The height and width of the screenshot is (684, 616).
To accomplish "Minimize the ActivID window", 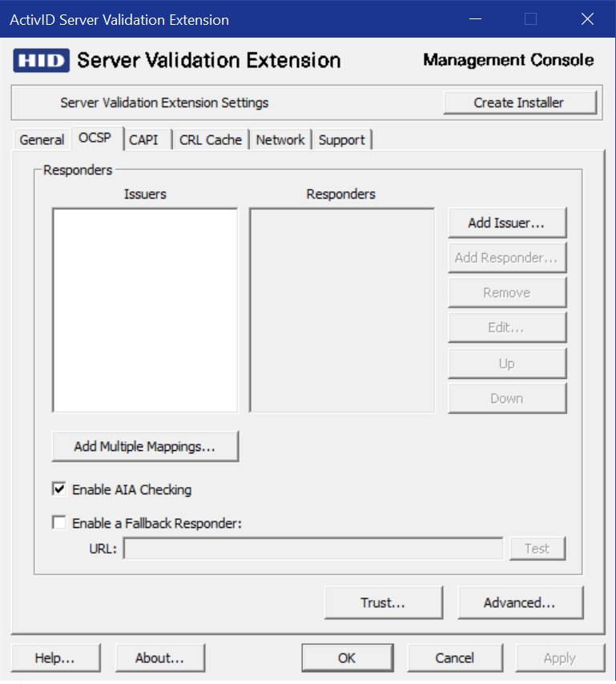I will pyautogui.click(x=475, y=18).
